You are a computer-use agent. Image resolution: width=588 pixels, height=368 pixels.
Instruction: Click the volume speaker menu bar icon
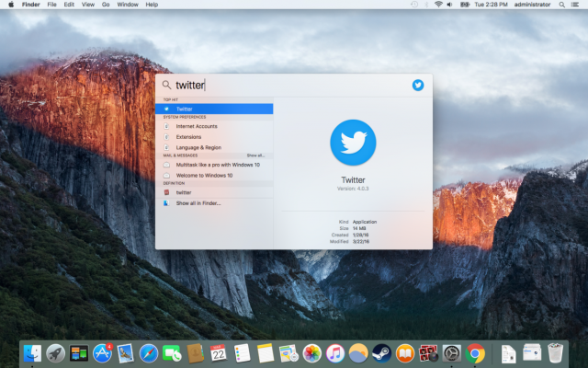point(450,5)
